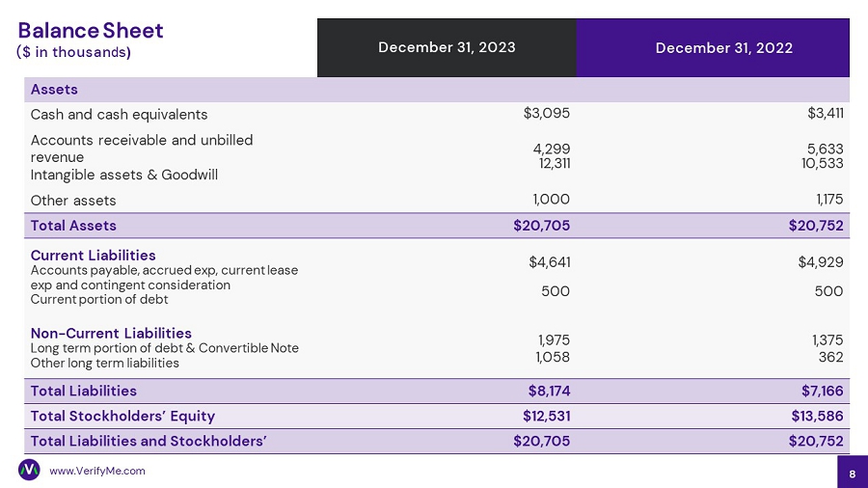The image size is (868, 488).
Task: Select the Total Liabilities row label
Action: tap(83, 391)
